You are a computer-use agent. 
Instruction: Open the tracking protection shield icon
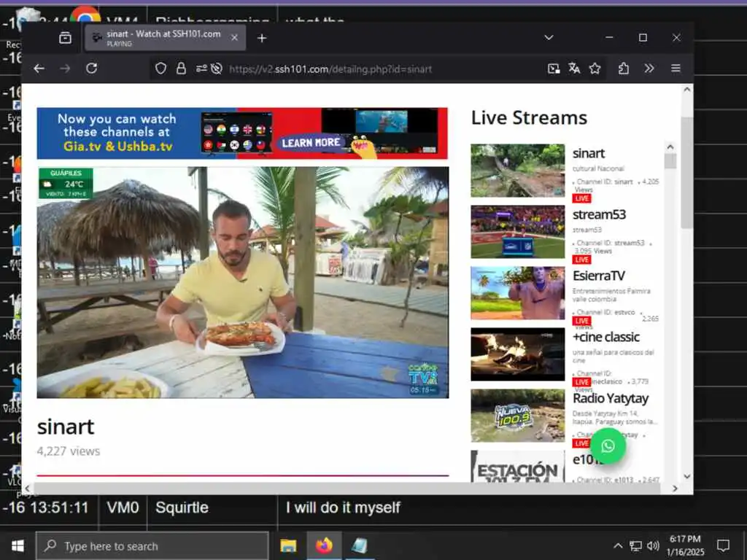tap(160, 69)
